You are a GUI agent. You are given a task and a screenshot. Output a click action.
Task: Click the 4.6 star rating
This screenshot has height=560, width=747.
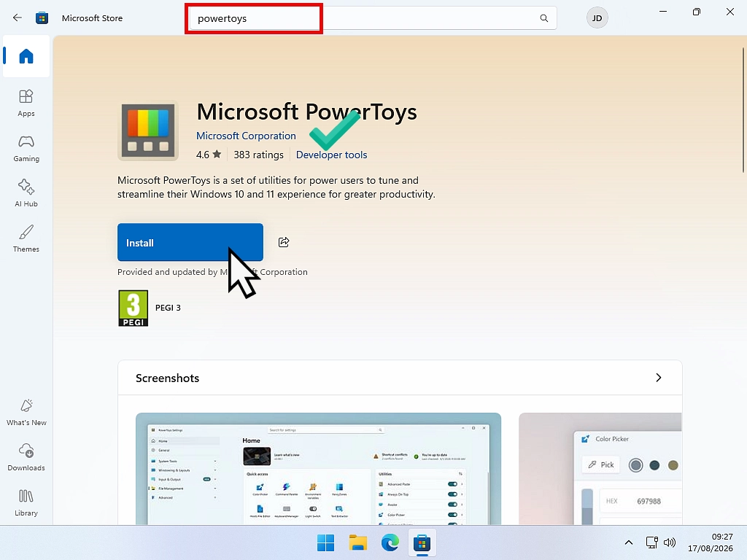point(209,155)
